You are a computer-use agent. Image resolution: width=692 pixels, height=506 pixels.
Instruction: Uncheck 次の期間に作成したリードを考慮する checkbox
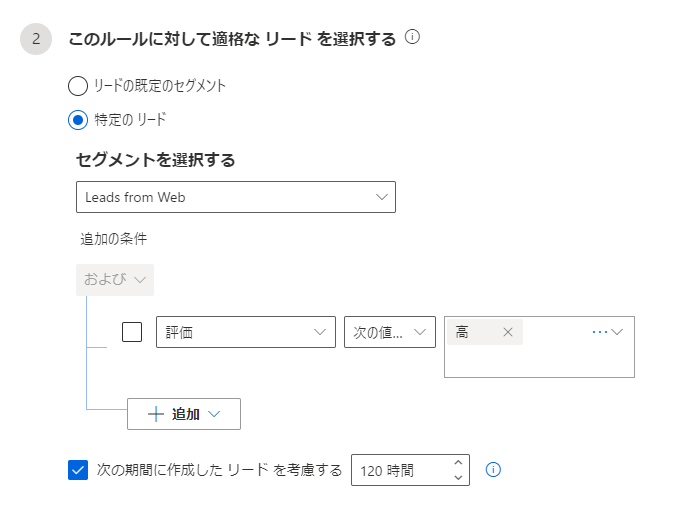pyautogui.click(x=78, y=469)
